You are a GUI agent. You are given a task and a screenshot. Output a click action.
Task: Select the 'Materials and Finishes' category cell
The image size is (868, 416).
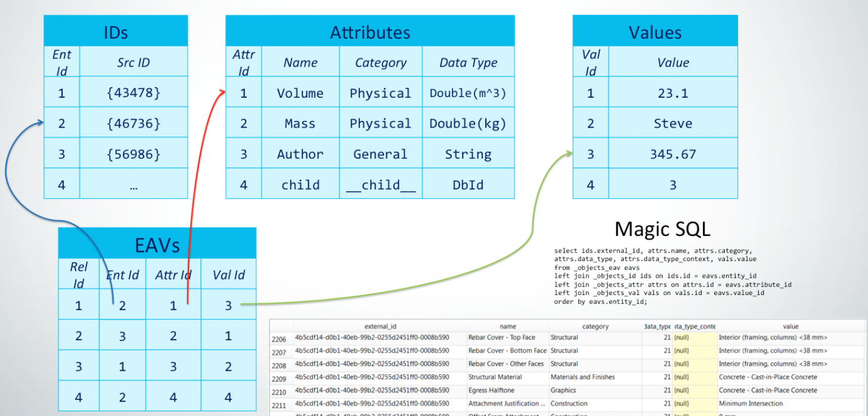[596, 377]
